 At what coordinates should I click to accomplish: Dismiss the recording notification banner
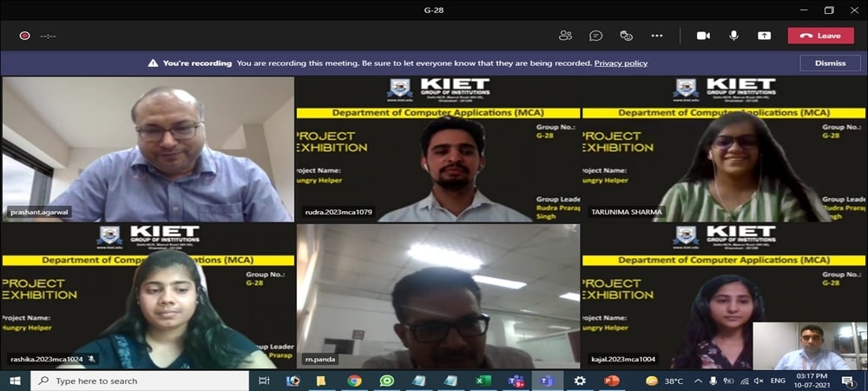(x=830, y=63)
